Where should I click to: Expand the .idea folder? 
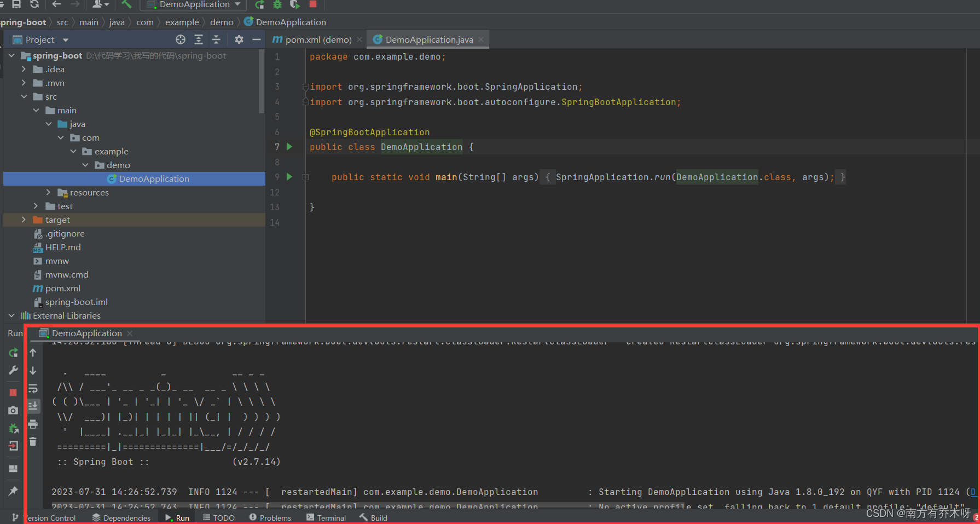tap(24, 69)
